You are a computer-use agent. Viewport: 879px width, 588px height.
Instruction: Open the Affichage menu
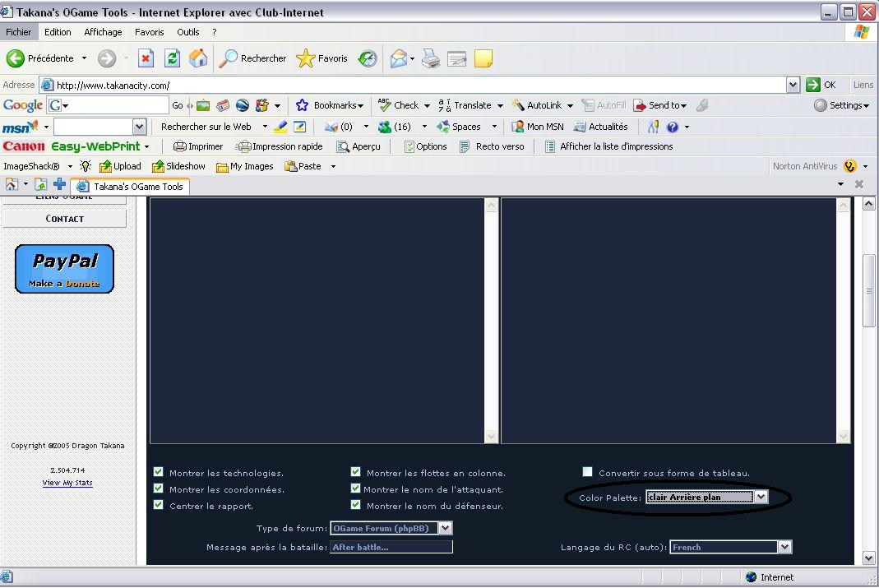tap(103, 32)
